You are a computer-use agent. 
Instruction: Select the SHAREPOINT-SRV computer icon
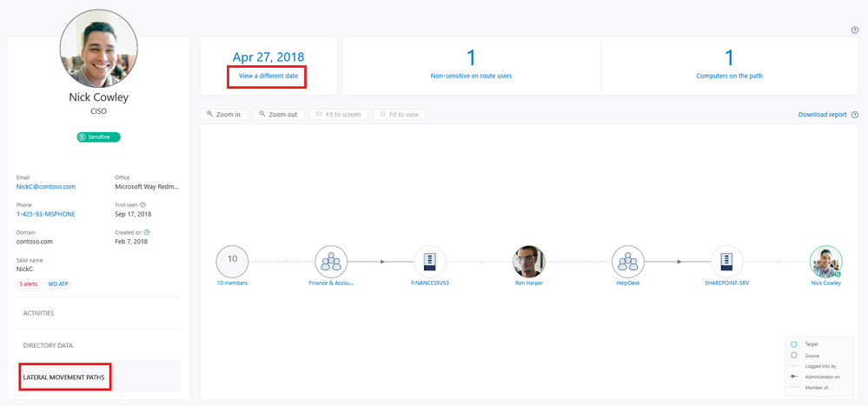tap(727, 262)
